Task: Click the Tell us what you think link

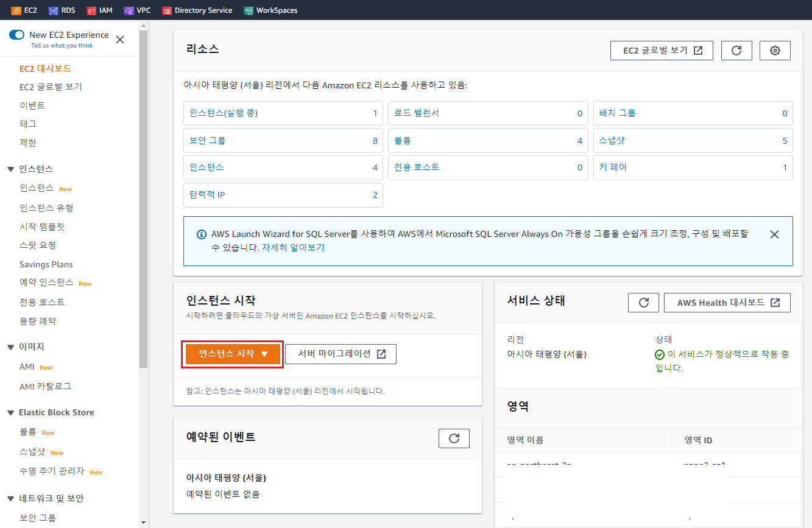Action: pos(62,46)
